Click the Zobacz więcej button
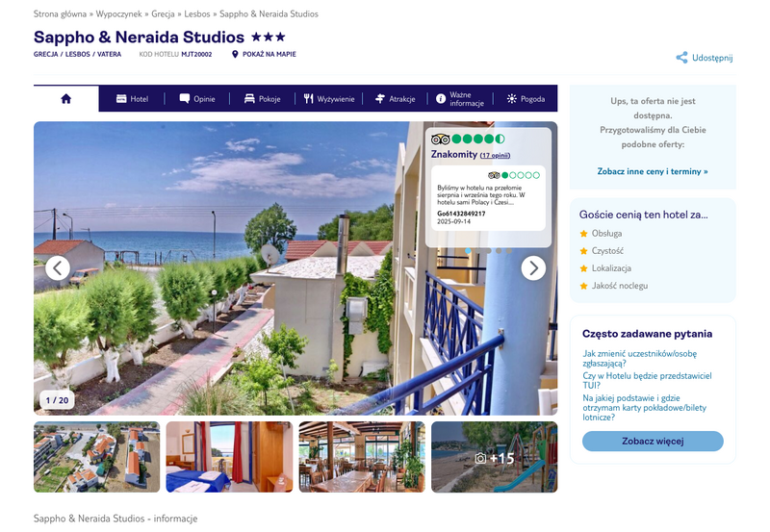 tap(653, 441)
